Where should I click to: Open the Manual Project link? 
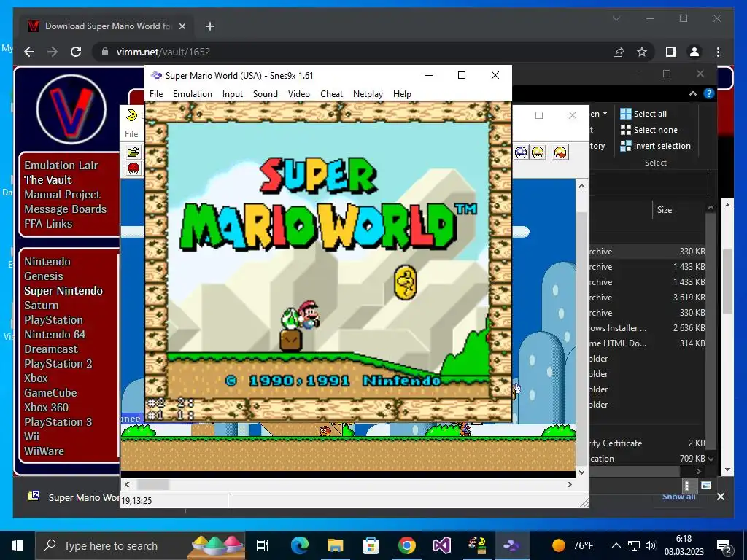coord(62,194)
